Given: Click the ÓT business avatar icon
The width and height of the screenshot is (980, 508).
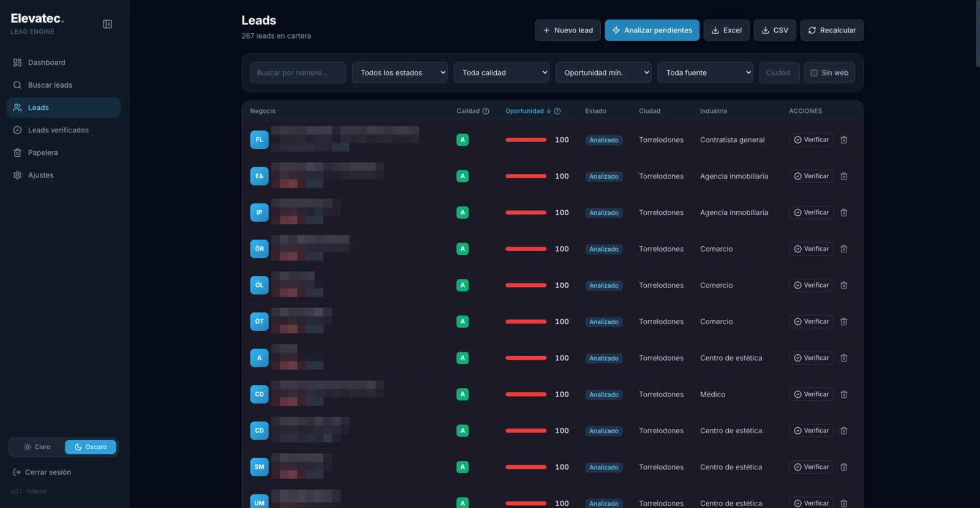Looking at the screenshot, I should (259, 322).
